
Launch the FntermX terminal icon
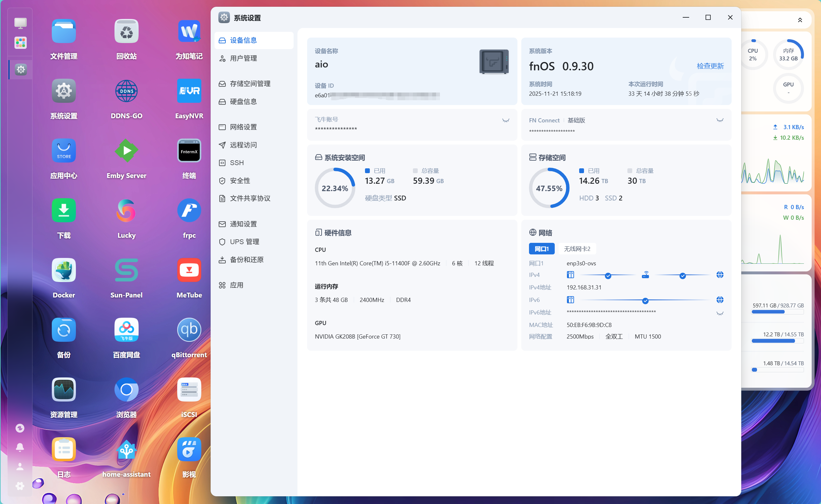click(x=189, y=151)
